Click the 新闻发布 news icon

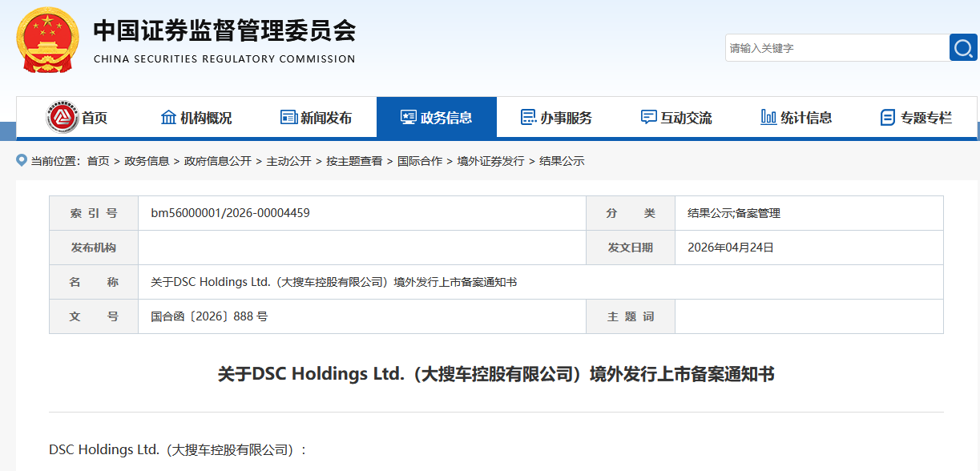click(287, 117)
